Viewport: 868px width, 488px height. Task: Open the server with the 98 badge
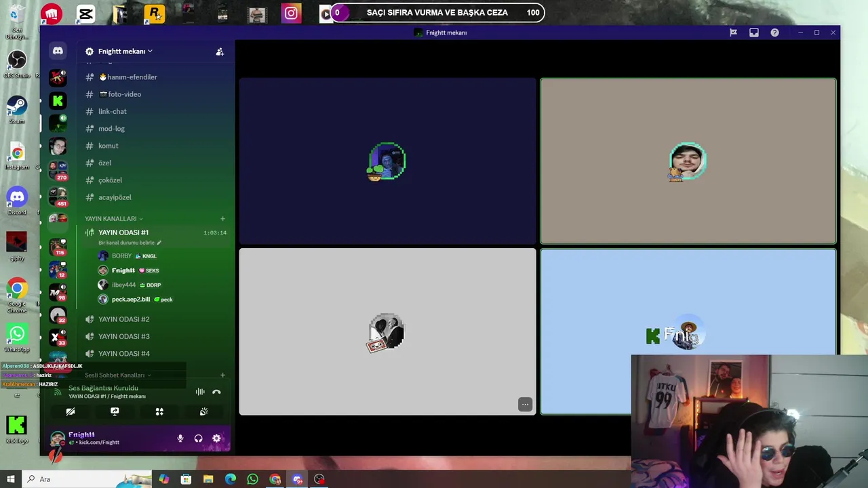pos(58,291)
